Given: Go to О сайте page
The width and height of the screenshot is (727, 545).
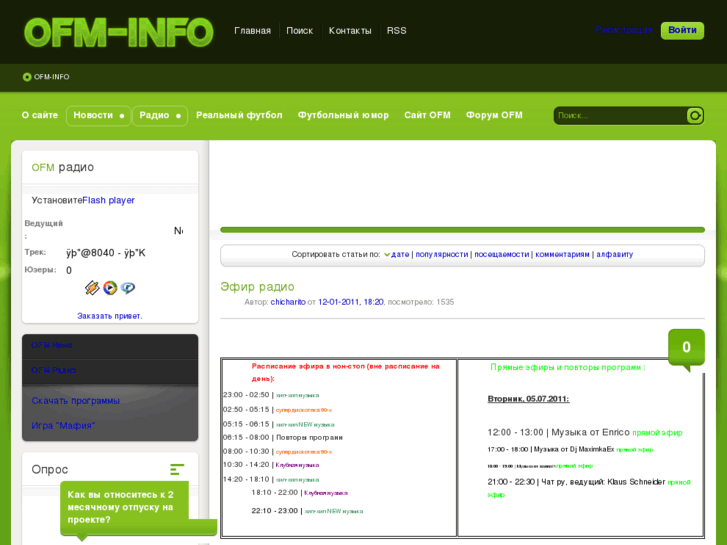Looking at the screenshot, I should coord(40,115).
